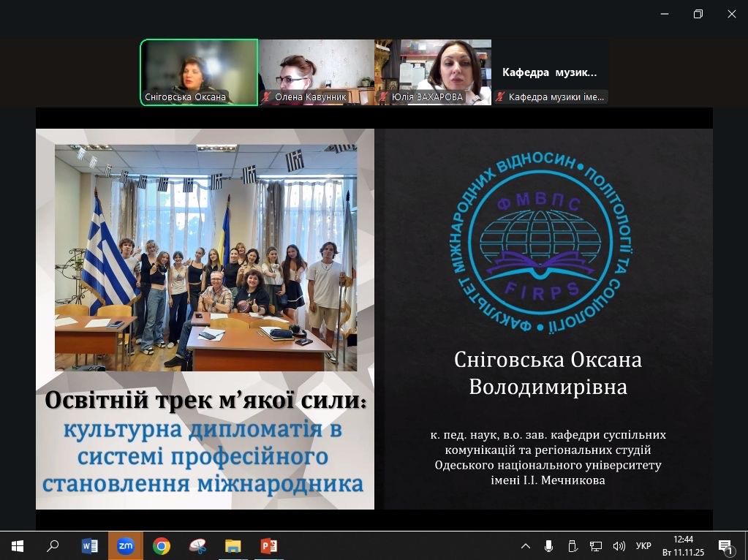This screenshot has width=748, height=560.
Task: Click the Safely Remove Hardware USB icon
Action: (573, 545)
